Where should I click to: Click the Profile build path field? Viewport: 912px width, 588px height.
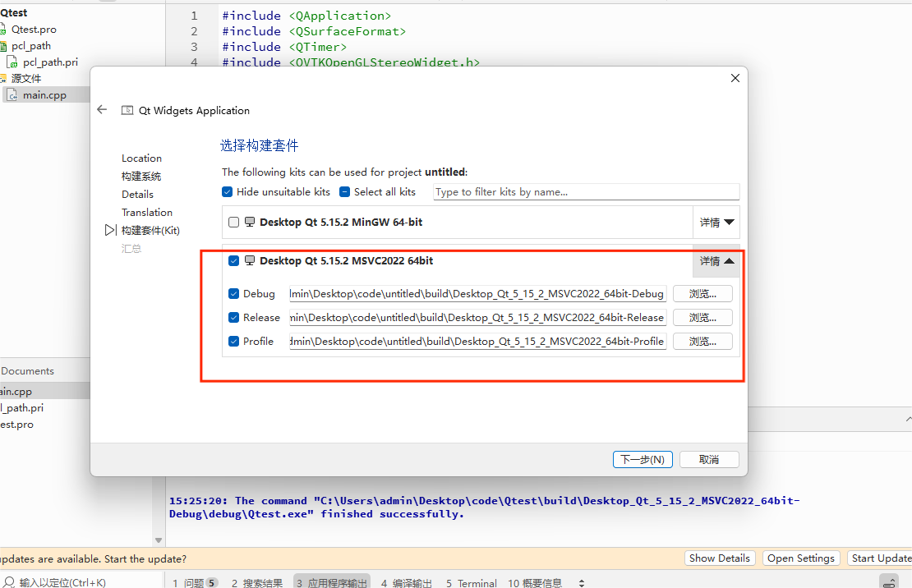click(x=477, y=342)
